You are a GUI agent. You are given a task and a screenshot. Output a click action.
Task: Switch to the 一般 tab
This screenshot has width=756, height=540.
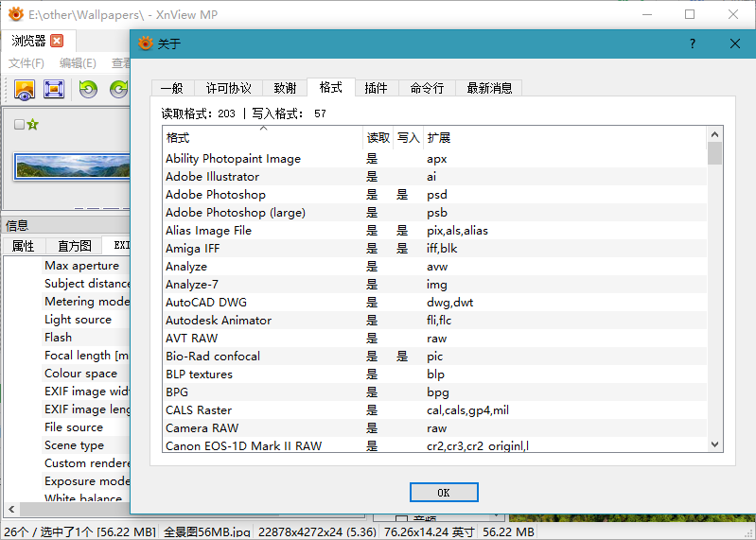pyautogui.click(x=172, y=88)
